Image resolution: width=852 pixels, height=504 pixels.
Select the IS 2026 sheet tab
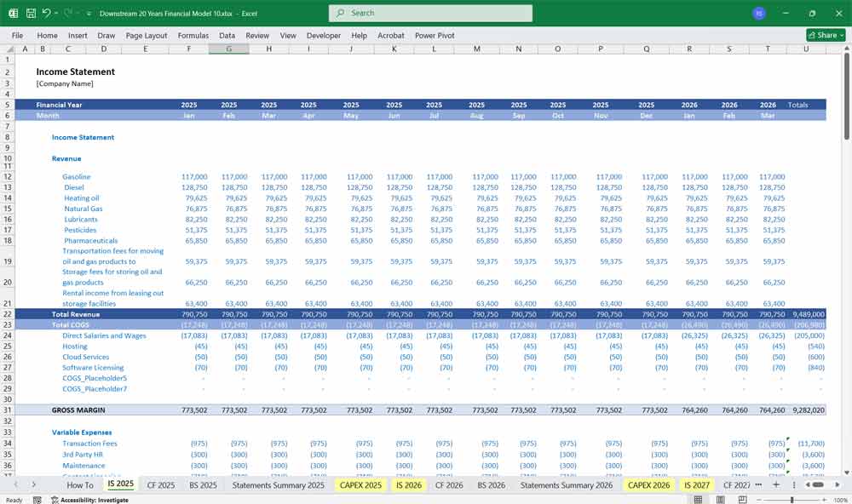pyautogui.click(x=407, y=484)
